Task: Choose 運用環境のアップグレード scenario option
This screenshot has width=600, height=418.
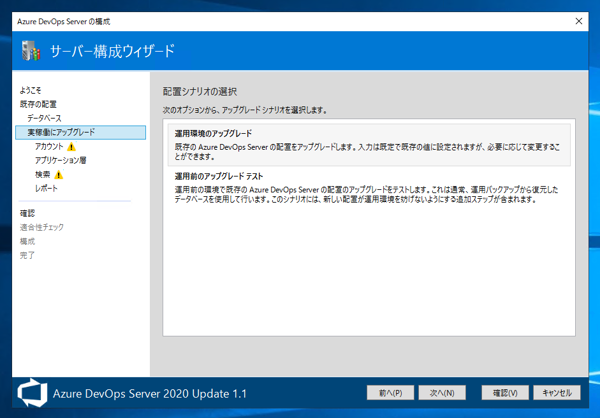Action: click(x=369, y=144)
